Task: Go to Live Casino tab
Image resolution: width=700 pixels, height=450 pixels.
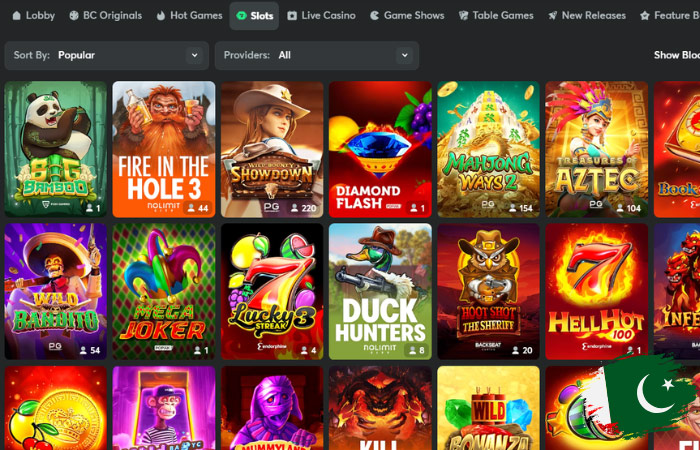Action: (x=321, y=16)
